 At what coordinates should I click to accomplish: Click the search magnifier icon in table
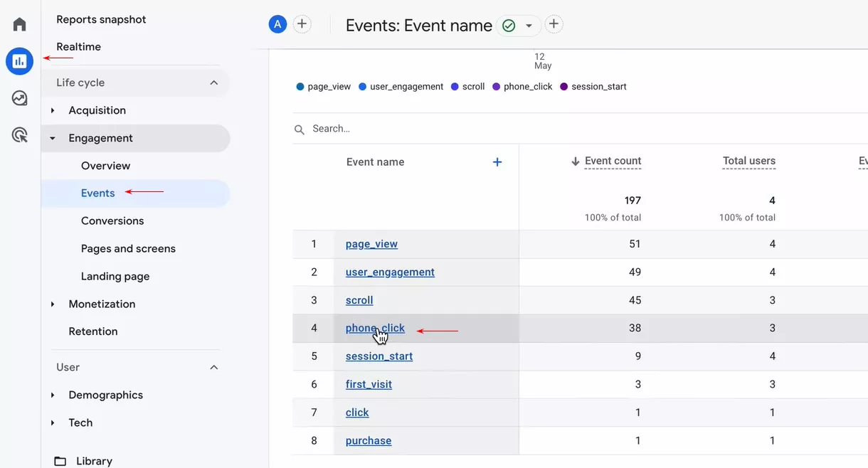point(300,129)
